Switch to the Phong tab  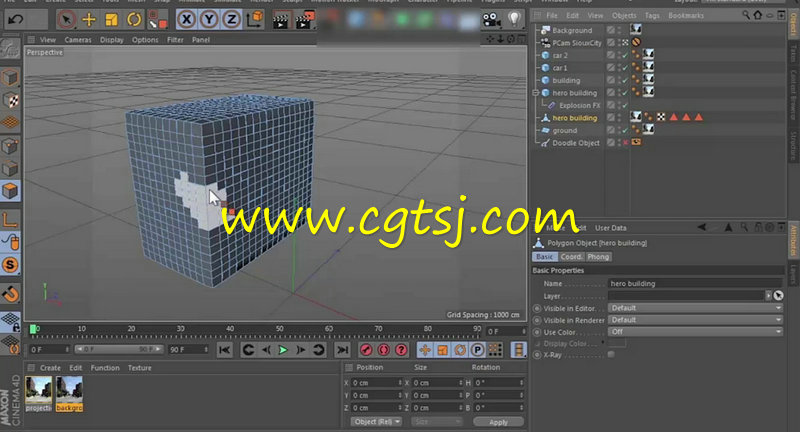[x=598, y=257]
